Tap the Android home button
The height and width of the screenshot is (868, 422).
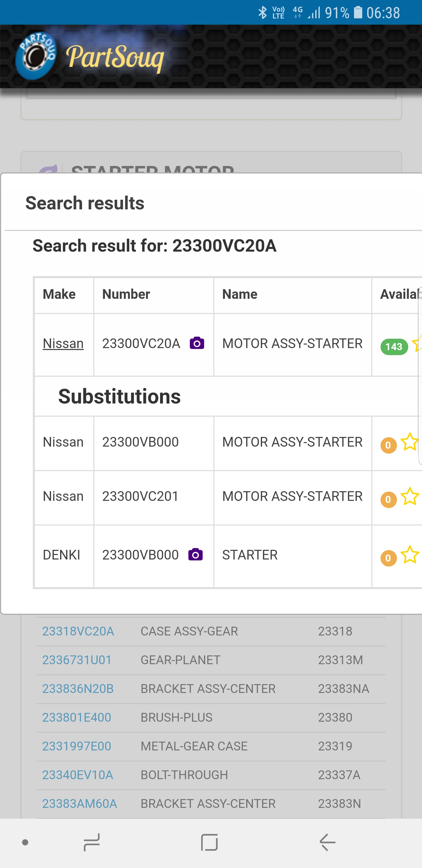click(x=210, y=842)
